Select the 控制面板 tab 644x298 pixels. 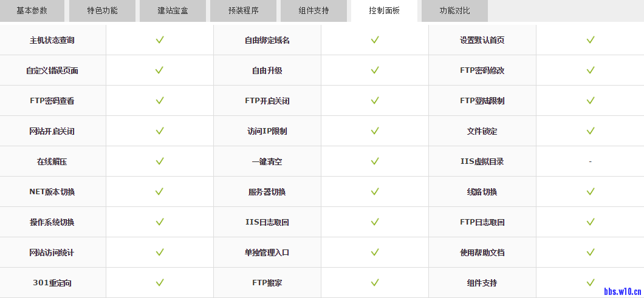pos(384,10)
